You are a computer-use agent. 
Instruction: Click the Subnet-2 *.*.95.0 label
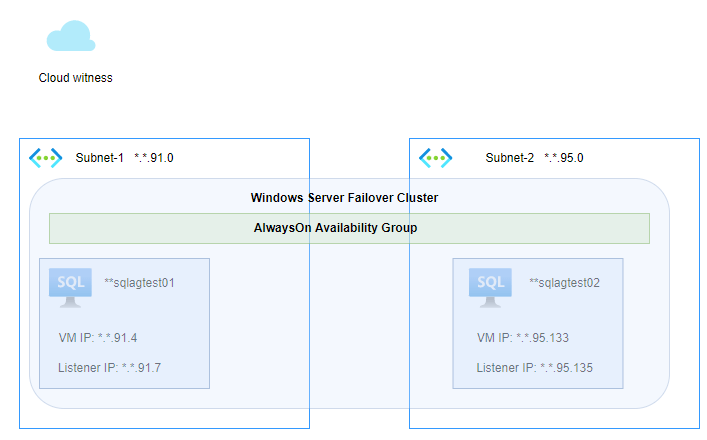pyautogui.click(x=534, y=158)
